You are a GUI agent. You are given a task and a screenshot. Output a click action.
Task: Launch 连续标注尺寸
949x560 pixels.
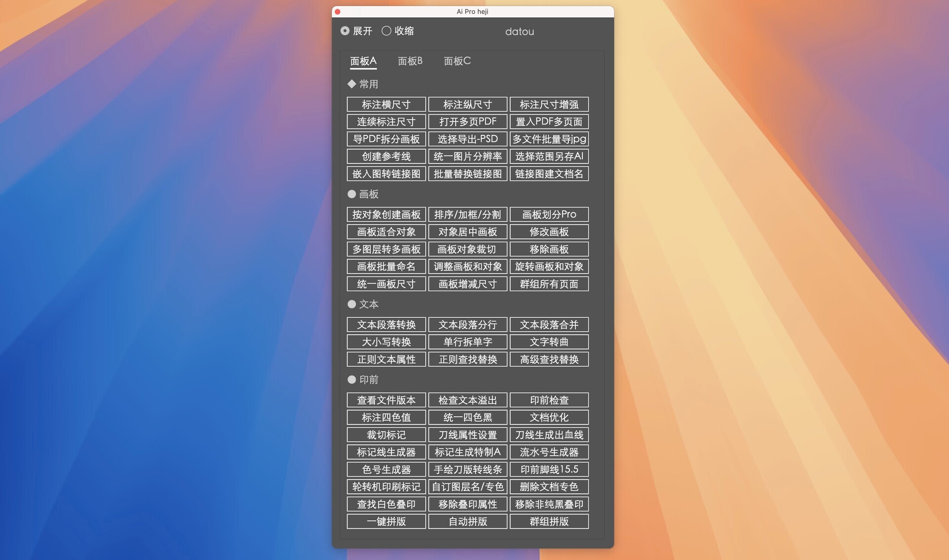387,122
